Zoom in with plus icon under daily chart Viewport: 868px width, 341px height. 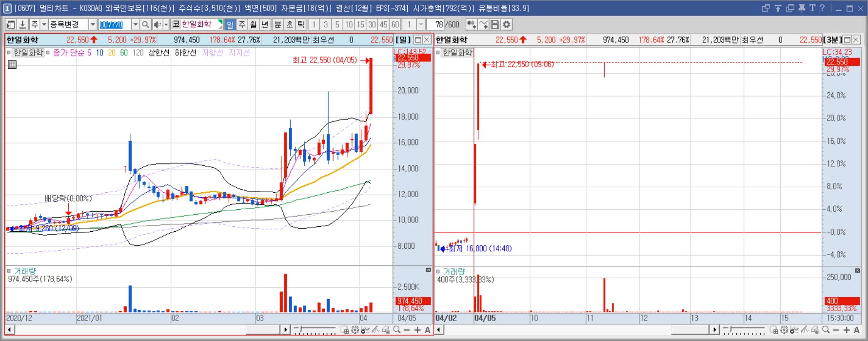tap(417, 330)
